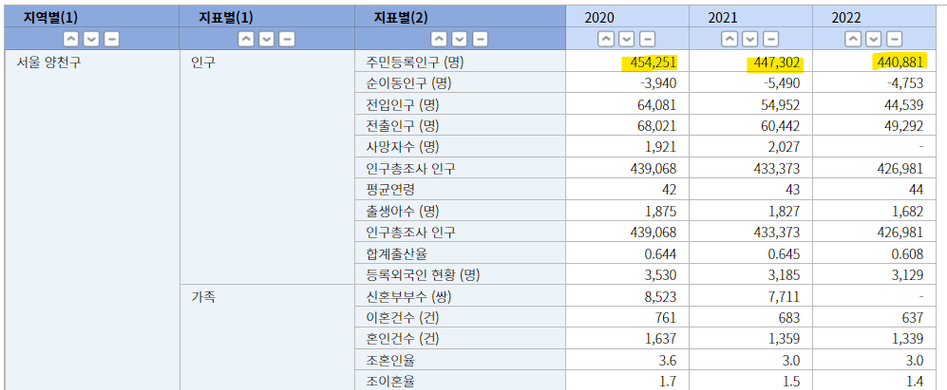Click the 1.7 crude divorce rate value
The image size is (947, 390).
[x=669, y=382]
